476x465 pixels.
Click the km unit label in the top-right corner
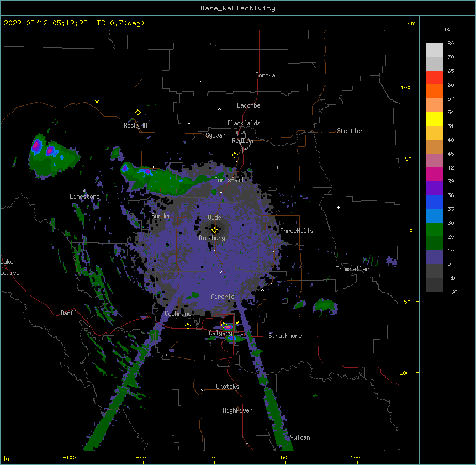tap(411, 23)
